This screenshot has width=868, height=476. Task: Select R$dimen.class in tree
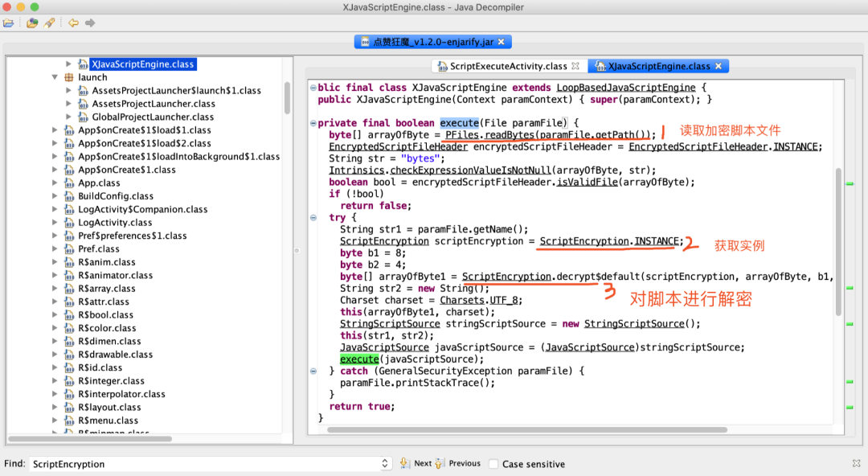[109, 342]
